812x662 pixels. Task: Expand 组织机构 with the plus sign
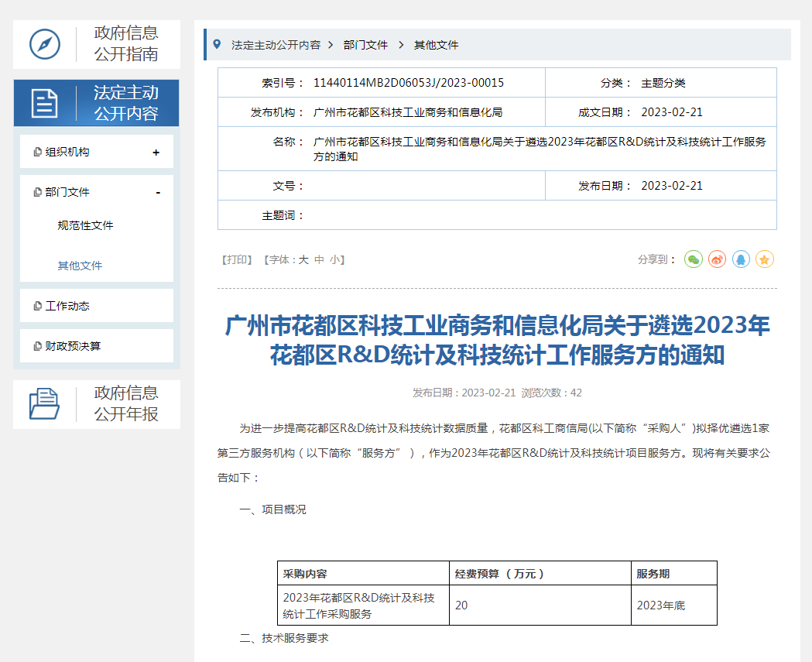[156, 153]
